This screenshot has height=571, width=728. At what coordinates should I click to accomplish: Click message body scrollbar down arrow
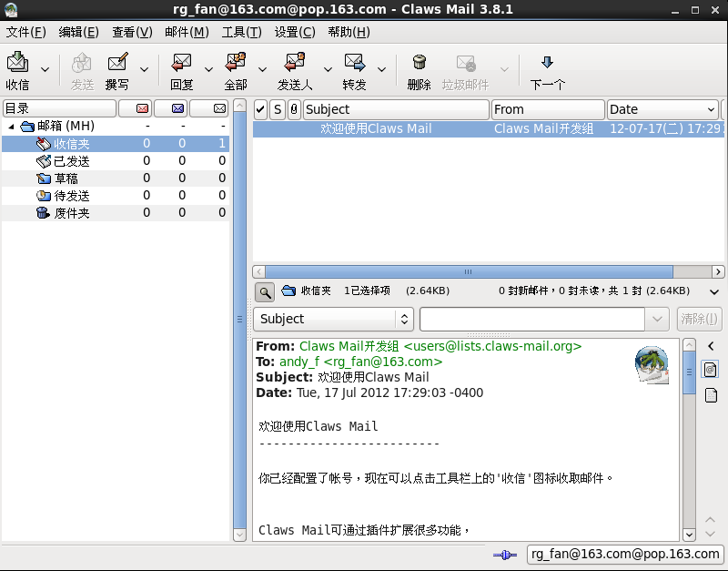(x=689, y=535)
